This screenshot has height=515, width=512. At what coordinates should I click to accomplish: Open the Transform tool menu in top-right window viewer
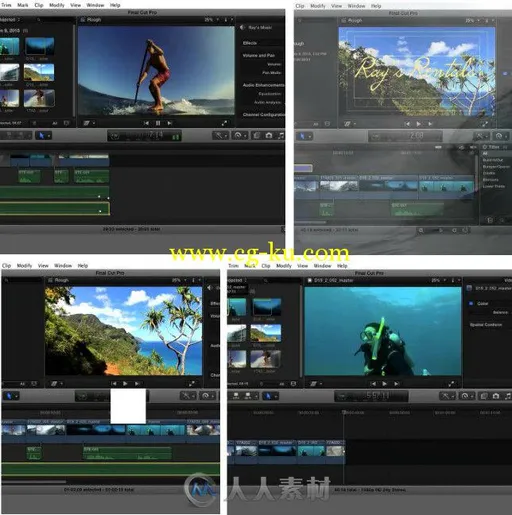coord(349,124)
